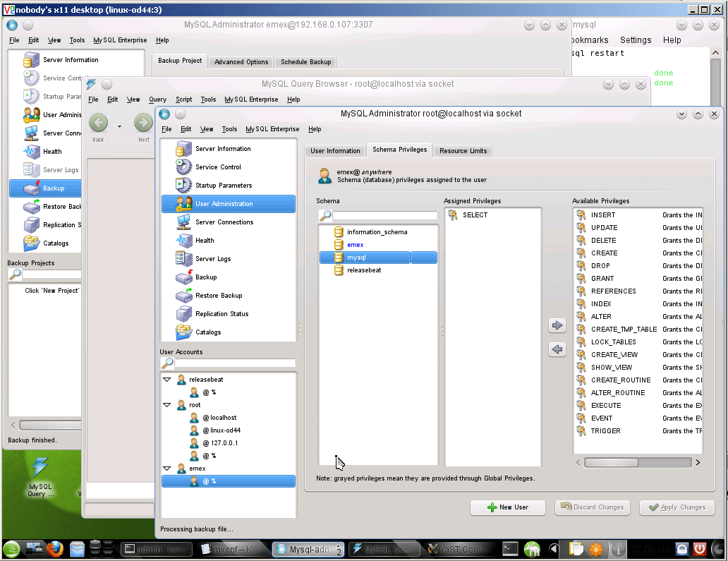Click the Apply Changes button
The height and width of the screenshot is (561, 728).
point(677,507)
